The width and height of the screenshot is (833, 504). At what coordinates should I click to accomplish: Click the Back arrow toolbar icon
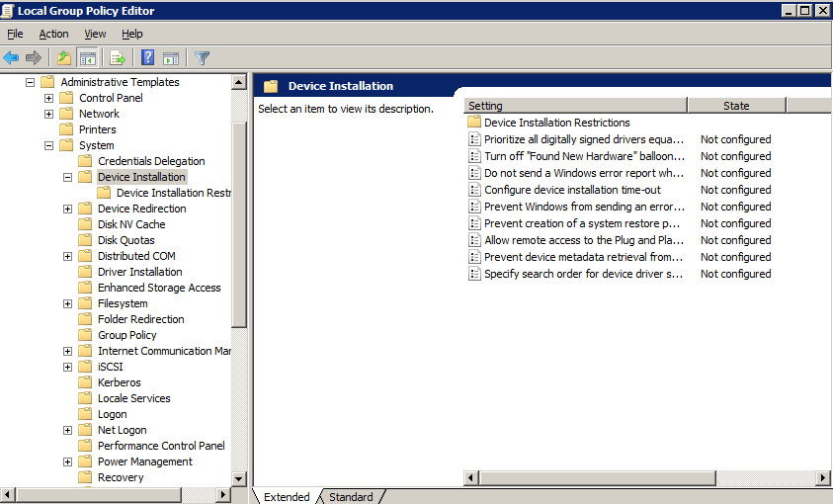coord(11,58)
